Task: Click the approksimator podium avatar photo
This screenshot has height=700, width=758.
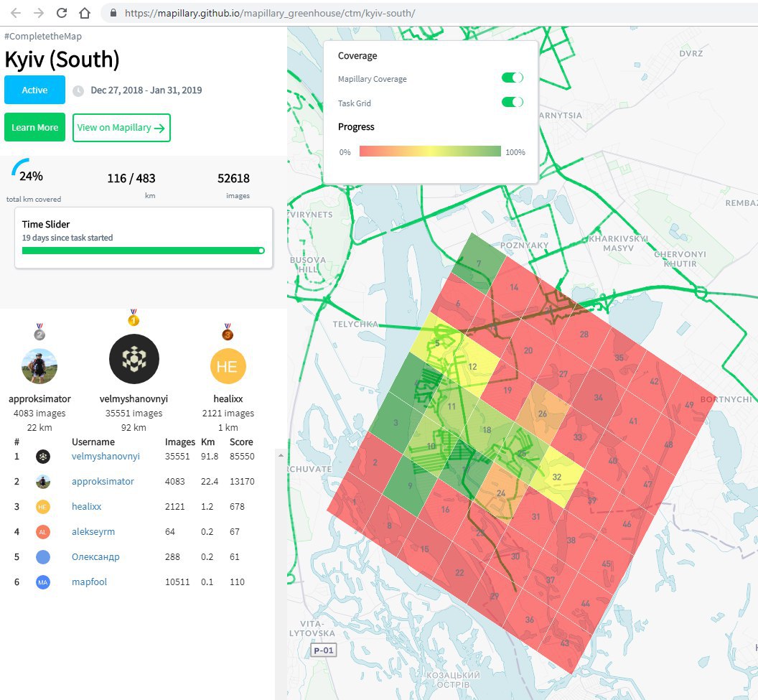Action: (39, 366)
